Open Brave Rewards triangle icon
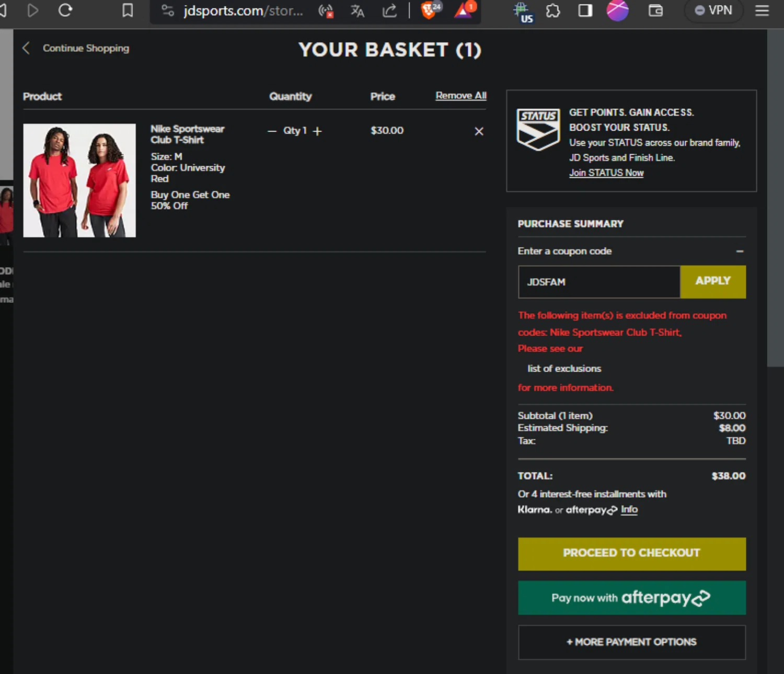The width and height of the screenshot is (784, 674). (x=465, y=10)
